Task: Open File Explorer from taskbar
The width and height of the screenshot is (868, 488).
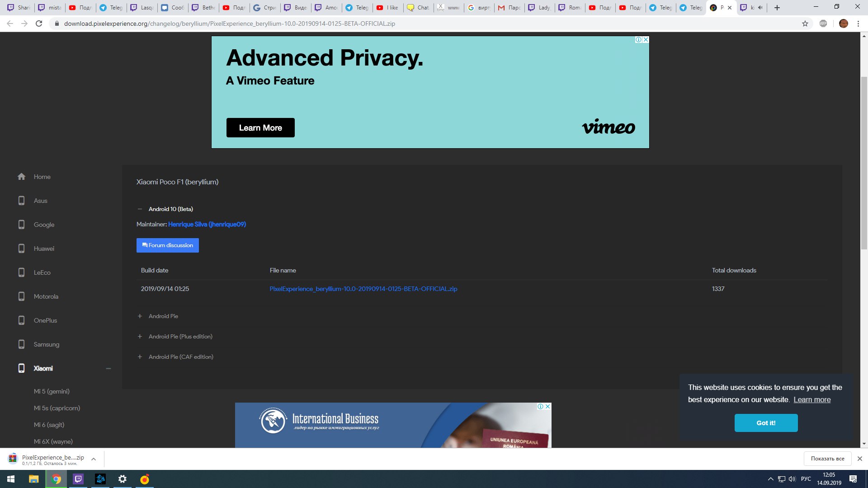Action: [x=34, y=479]
